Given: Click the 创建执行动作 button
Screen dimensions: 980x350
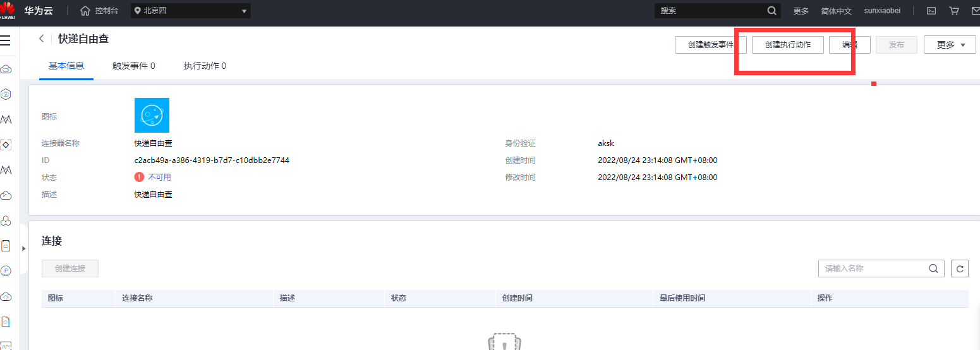Looking at the screenshot, I should coord(788,45).
